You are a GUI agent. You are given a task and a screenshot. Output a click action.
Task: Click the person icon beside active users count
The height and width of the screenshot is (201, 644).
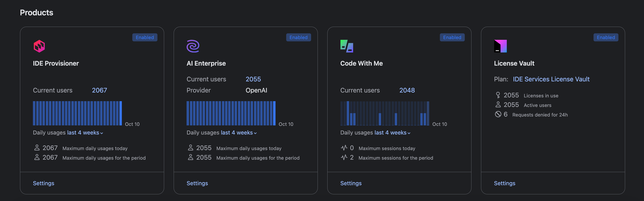tap(498, 105)
